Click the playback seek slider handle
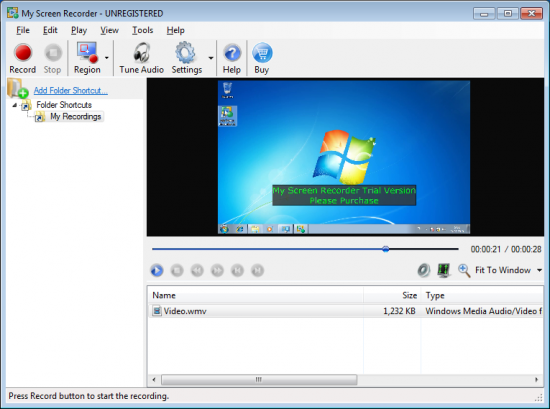The height and width of the screenshot is (409, 550). tap(385, 249)
